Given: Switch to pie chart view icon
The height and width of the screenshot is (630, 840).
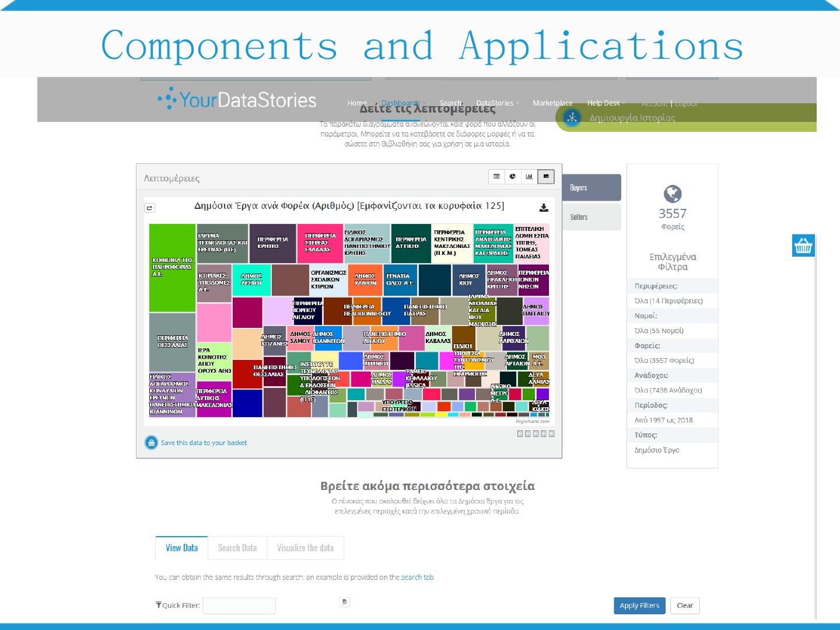Looking at the screenshot, I should click(513, 176).
